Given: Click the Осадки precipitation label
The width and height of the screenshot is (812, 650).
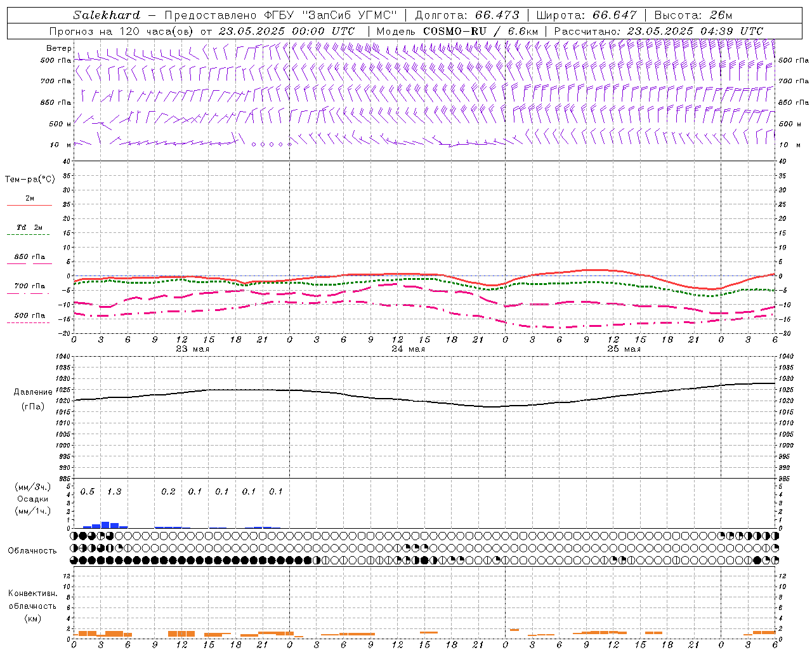Looking at the screenshot, I should 32,499.
